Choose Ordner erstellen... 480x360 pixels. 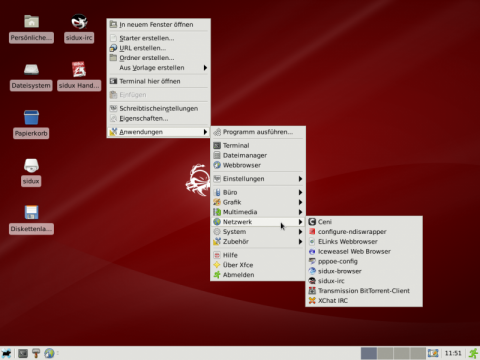point(158,58)
